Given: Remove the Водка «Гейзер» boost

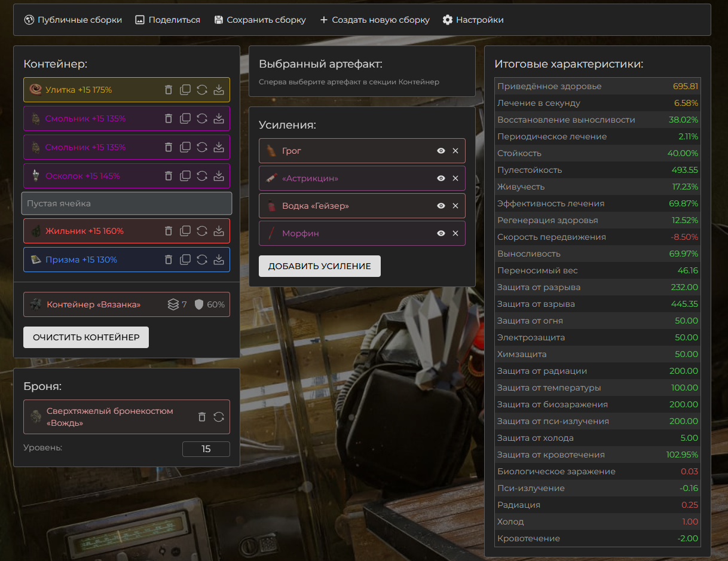Looking at the screenshot, I should pos(455,206).
